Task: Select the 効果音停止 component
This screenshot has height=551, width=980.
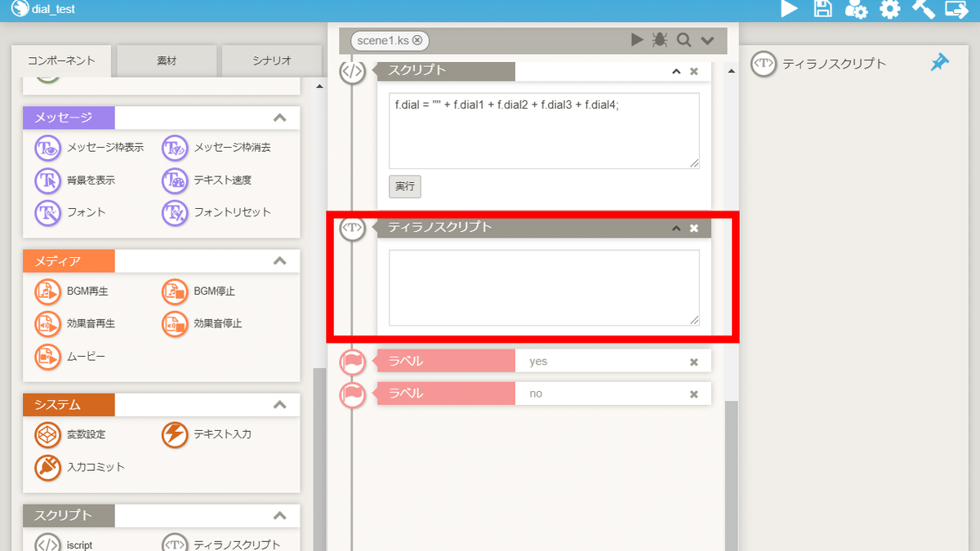Action: pyautogui.click(x=202, y=323)
